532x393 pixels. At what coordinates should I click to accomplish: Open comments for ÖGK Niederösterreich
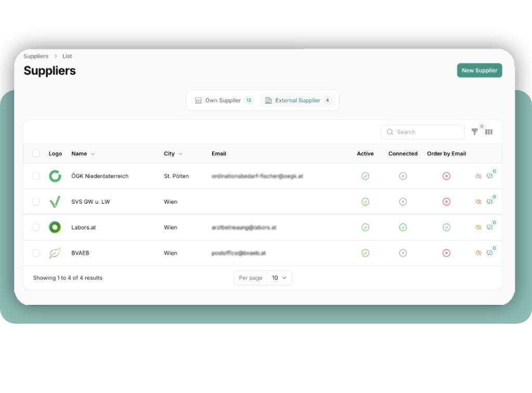[x=490, y=176]
